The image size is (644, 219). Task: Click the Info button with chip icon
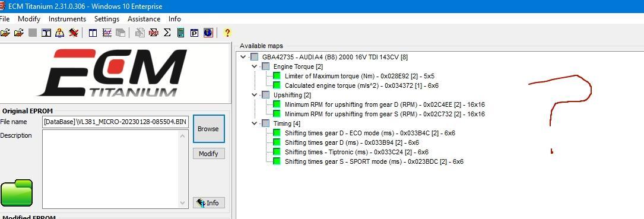[209, 203]
